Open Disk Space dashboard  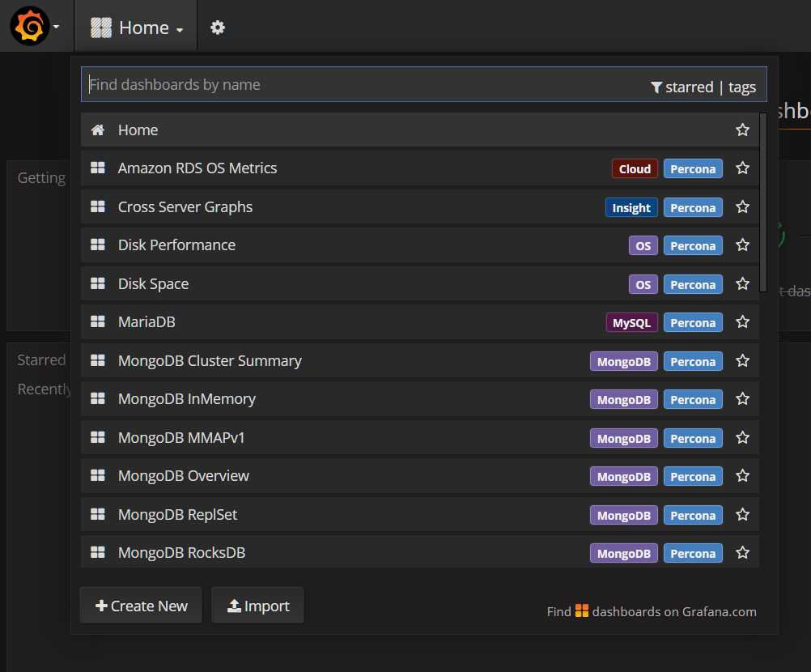tap(420, 283)
